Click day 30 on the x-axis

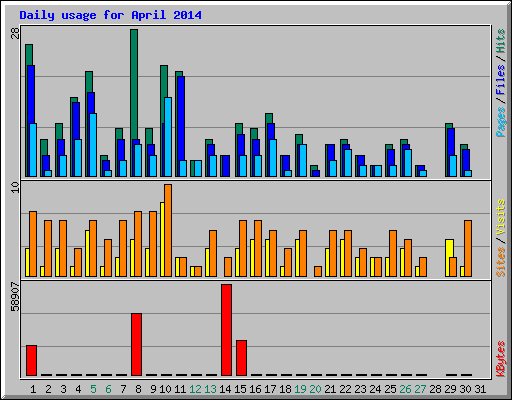pos(465,389)
